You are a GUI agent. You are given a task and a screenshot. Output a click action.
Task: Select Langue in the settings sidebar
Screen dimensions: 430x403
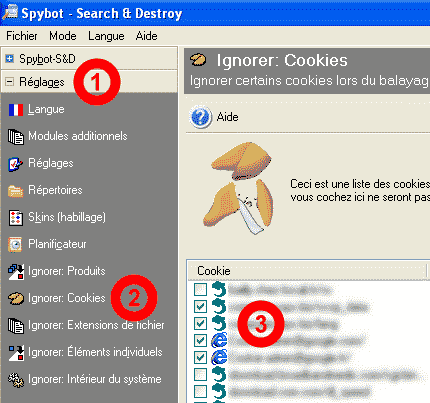[x=46, y=110]
